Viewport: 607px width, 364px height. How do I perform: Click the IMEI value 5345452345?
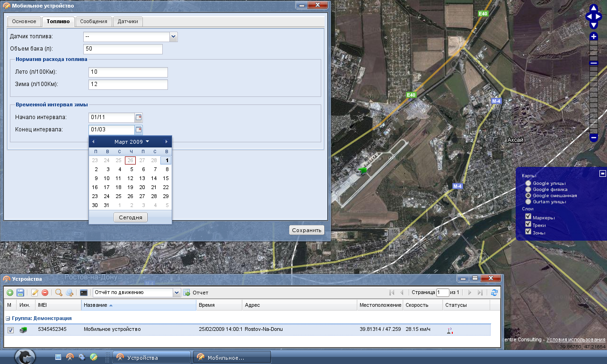(52, 329)
